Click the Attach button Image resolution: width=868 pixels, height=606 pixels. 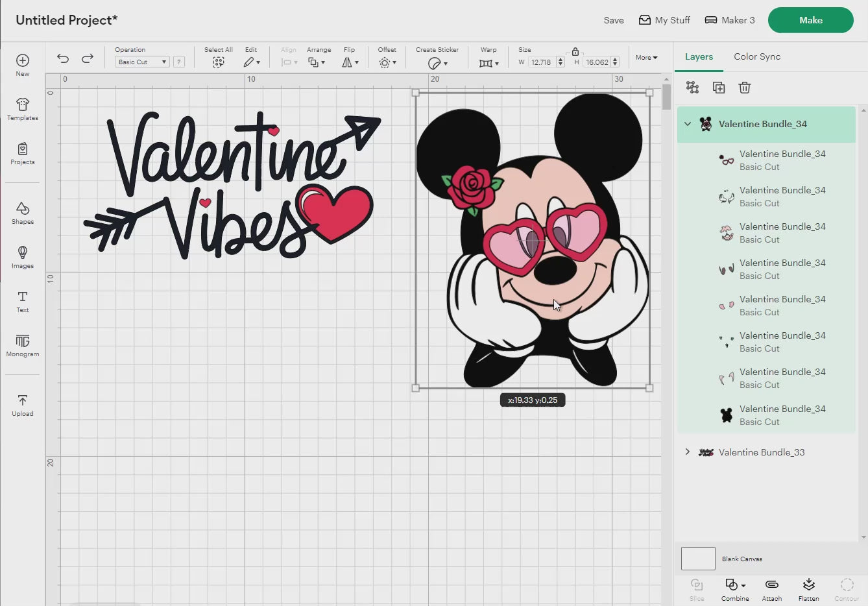coord(772,590)
